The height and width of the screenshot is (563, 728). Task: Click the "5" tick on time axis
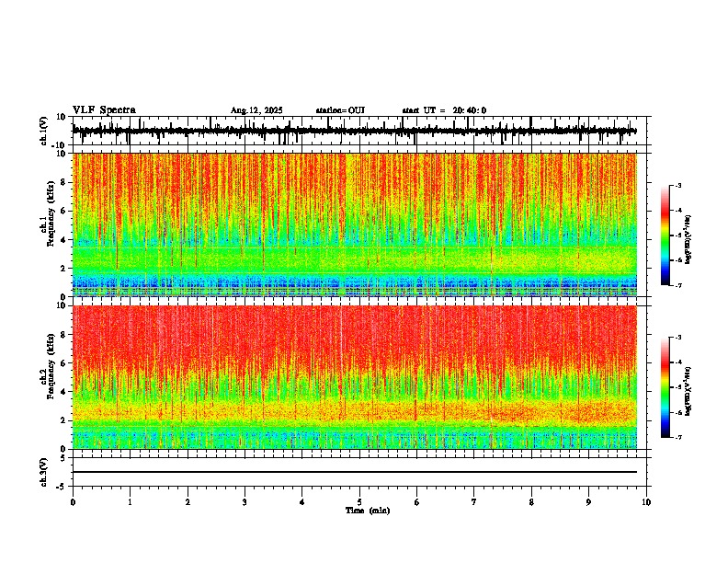click(x=359, y=502)
